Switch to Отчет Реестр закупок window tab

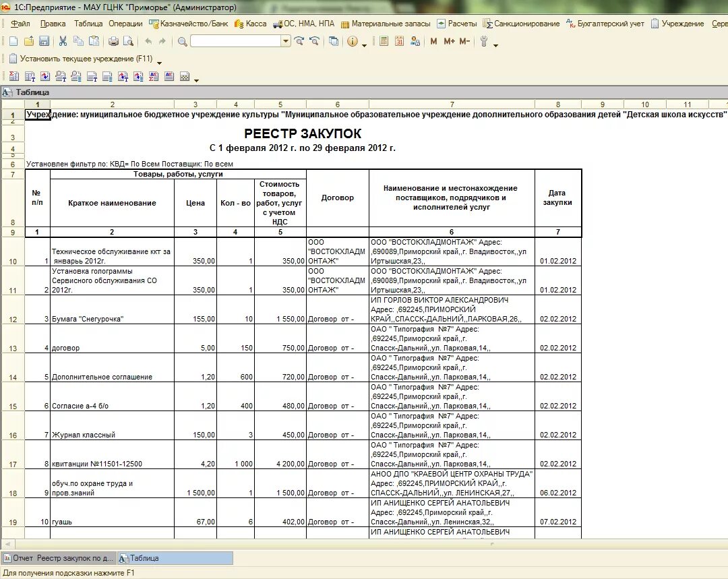pos(59,558)
